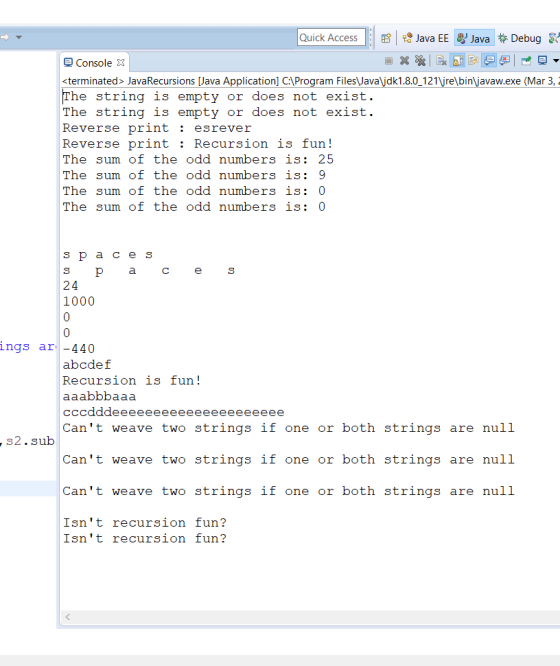This screenshot has width=560, height=666.
Task: Click the left arrow of horizontal scrollbar
Action: click(68, 617)
